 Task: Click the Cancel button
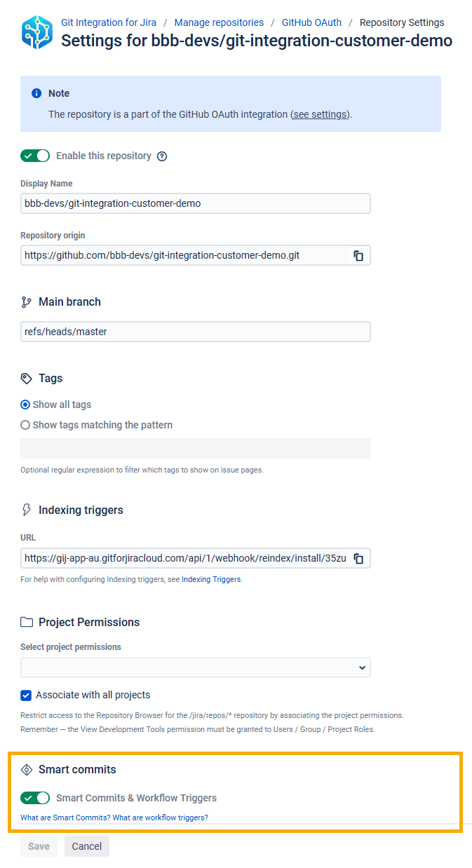[x=87, y=846]
